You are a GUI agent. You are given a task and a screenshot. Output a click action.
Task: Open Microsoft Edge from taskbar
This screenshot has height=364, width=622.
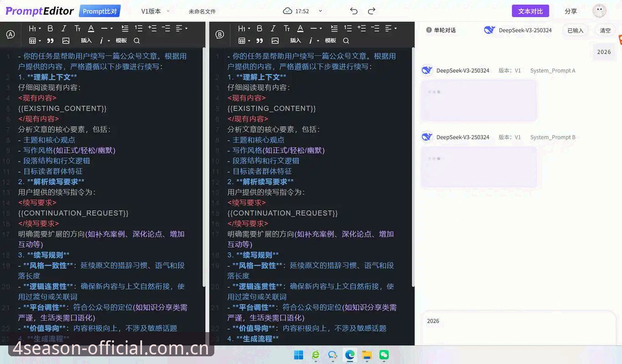click(350, 355)
